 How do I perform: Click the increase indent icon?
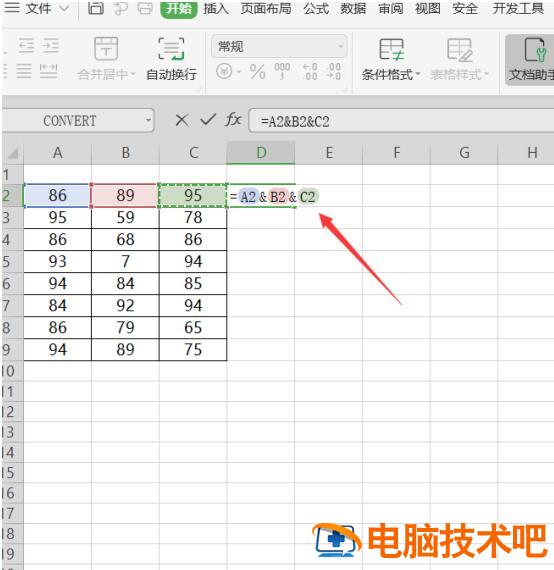click(51, 46)
